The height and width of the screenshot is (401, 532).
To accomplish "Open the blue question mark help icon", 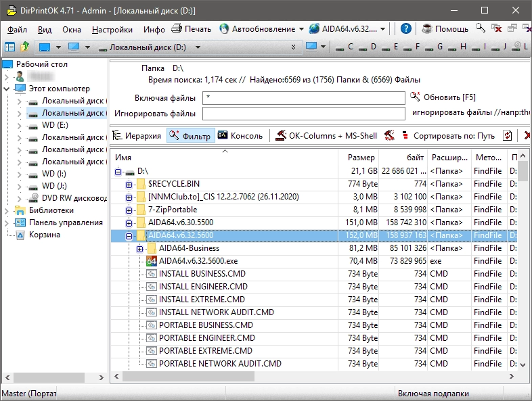I will click(x=406, y=29).
